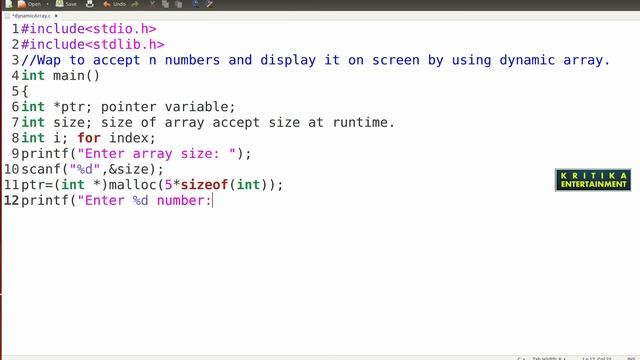Print the document using printer icon
This screenshot has width=640, height=360.
[90, 4]
